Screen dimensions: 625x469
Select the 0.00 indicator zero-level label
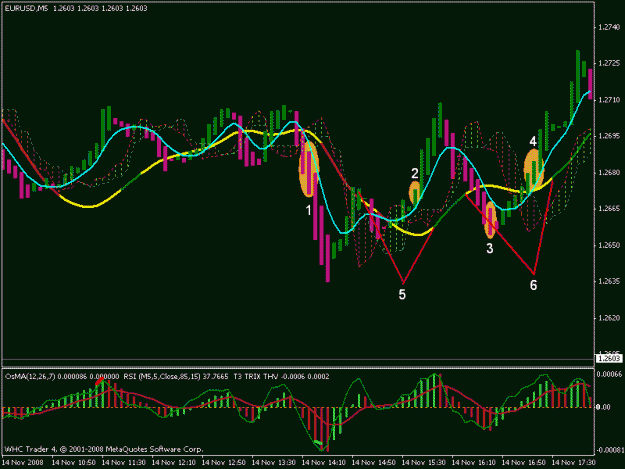coord(605,407)
